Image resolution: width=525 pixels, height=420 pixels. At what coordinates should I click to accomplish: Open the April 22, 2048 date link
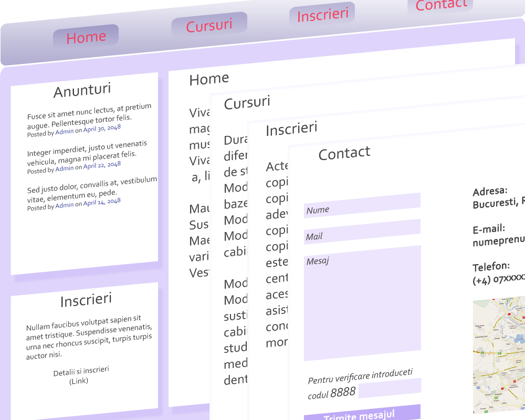[102, 165]
